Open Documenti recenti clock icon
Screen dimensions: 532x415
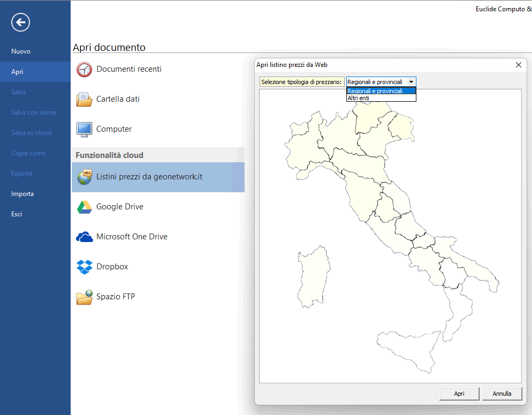[85, 69]
